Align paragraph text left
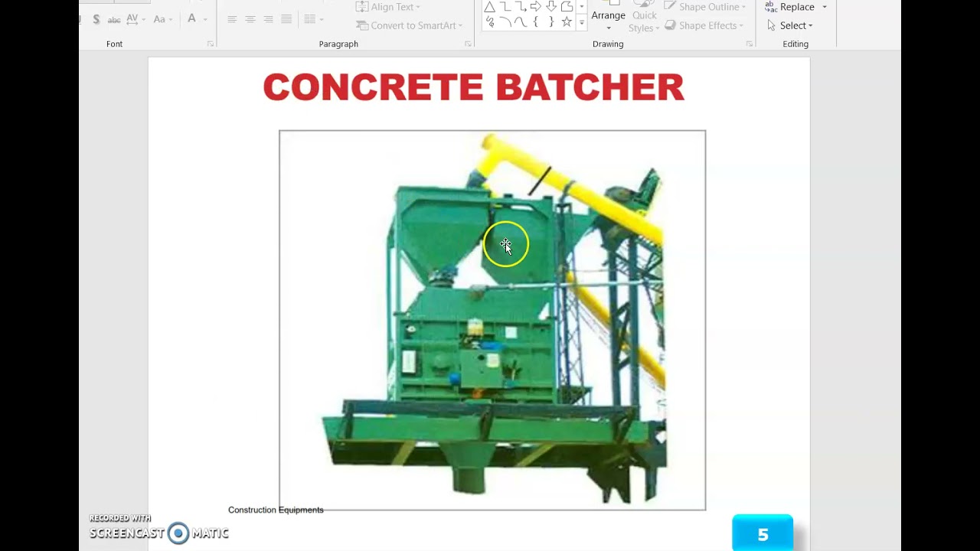This screenshot has width=980, height=551. [x=232, y=19]
